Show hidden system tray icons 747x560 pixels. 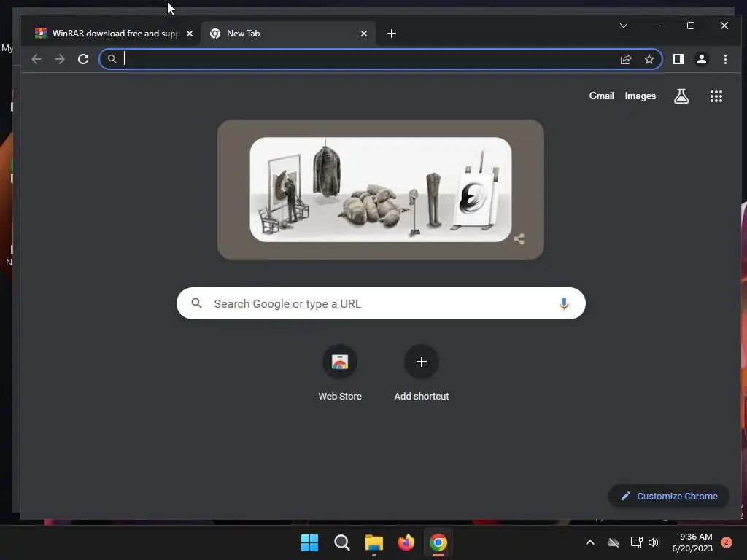[589, 542]
